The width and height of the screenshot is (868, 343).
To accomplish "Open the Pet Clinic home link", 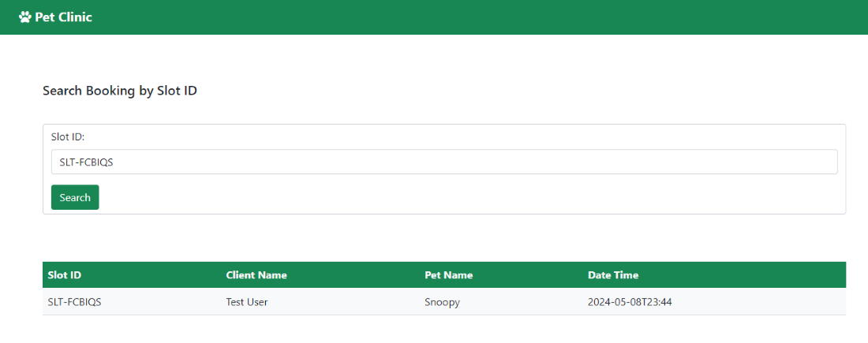I will click(63, 17).
